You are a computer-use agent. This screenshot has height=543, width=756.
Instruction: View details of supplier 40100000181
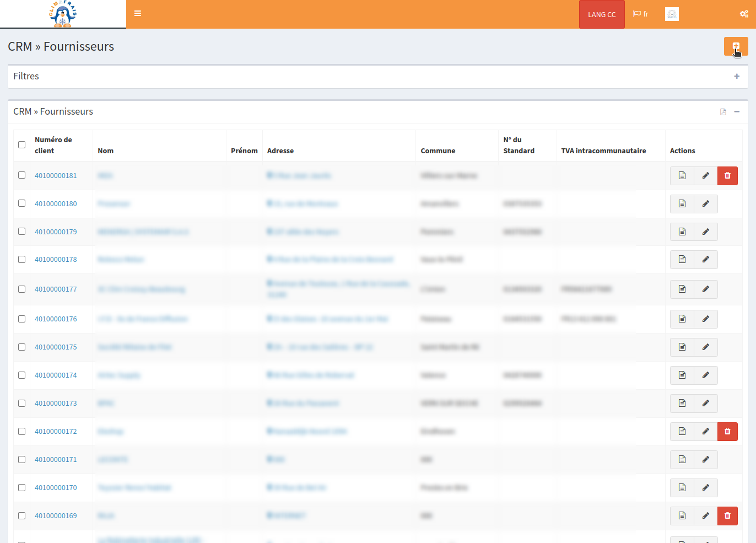pos(682,176)
